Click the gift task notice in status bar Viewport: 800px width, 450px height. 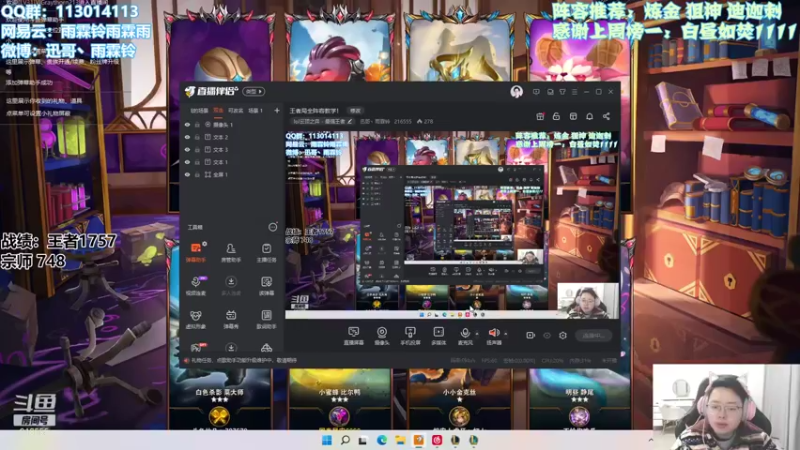[x=243, y=360]
